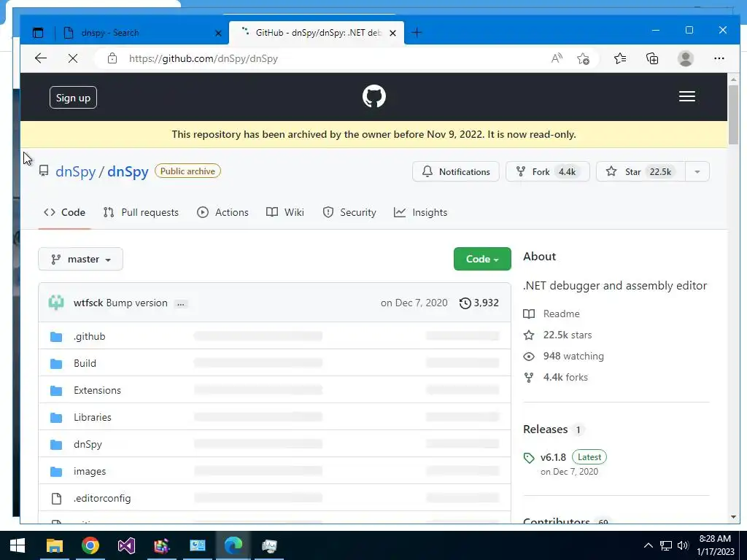
Task: Open the Wiki tab
Action: [x=285, y=212]
